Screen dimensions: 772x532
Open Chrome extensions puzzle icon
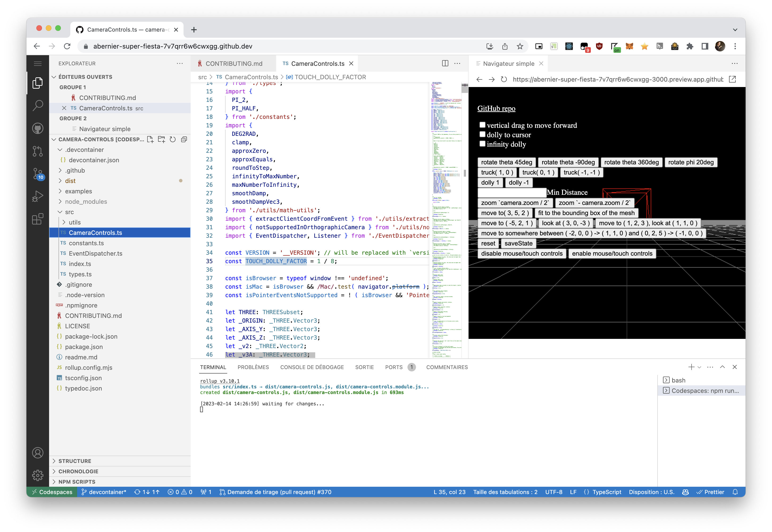[690, 46]
